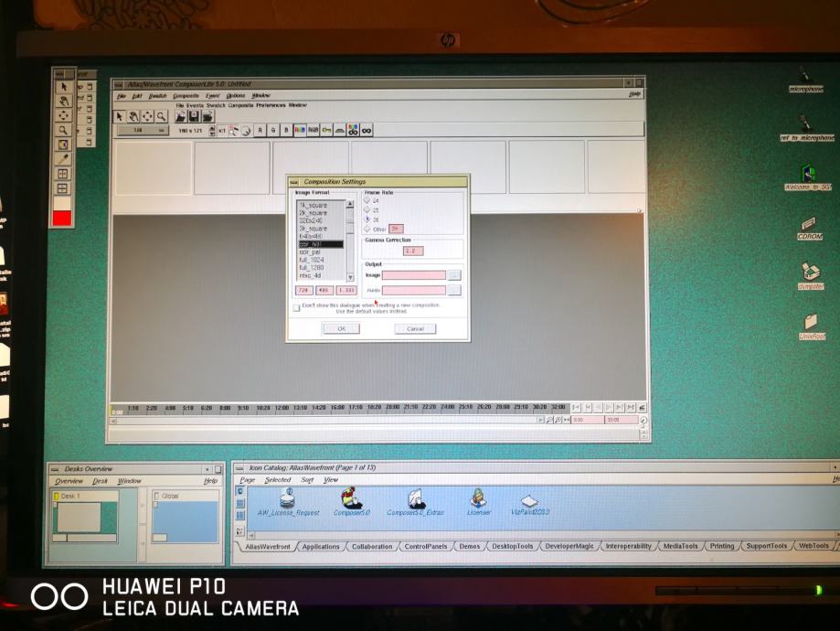This screenshot has width=840, height=631.
Task: Click the x:1 zoom ratio button
Action: 222,130
